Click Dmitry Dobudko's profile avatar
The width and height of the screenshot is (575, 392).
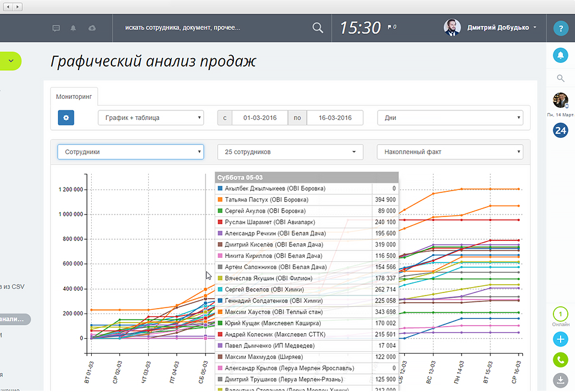452,28
